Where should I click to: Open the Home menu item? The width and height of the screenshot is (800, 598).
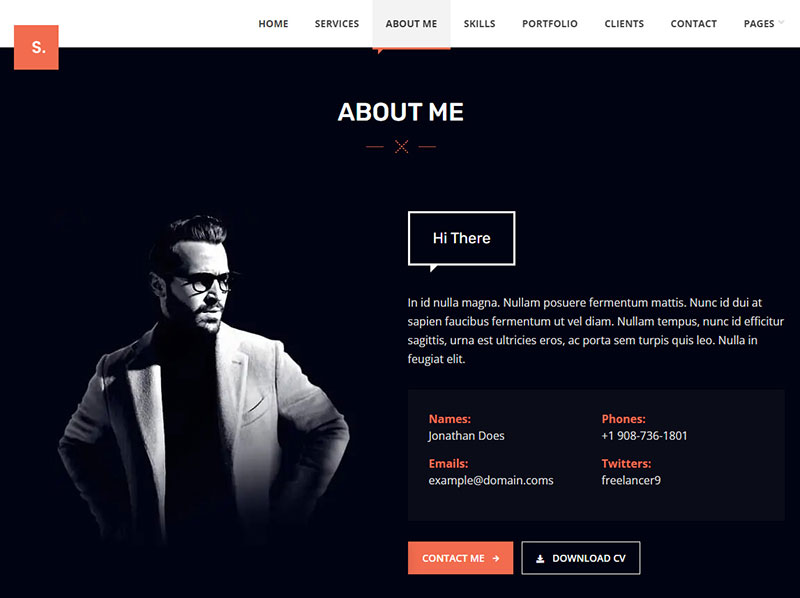pyautogui.click(x=273, y=24)
